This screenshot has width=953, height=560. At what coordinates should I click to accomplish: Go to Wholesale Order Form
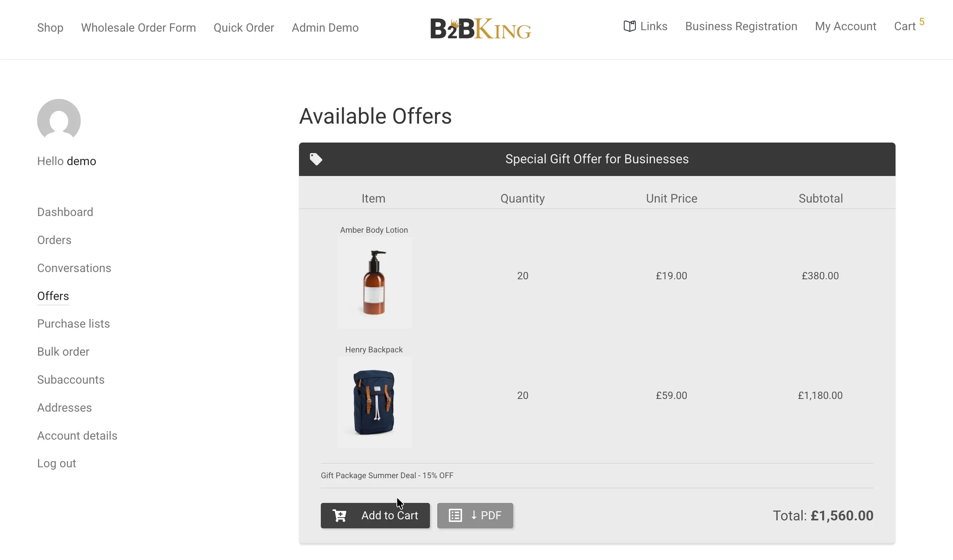[139, 28]
